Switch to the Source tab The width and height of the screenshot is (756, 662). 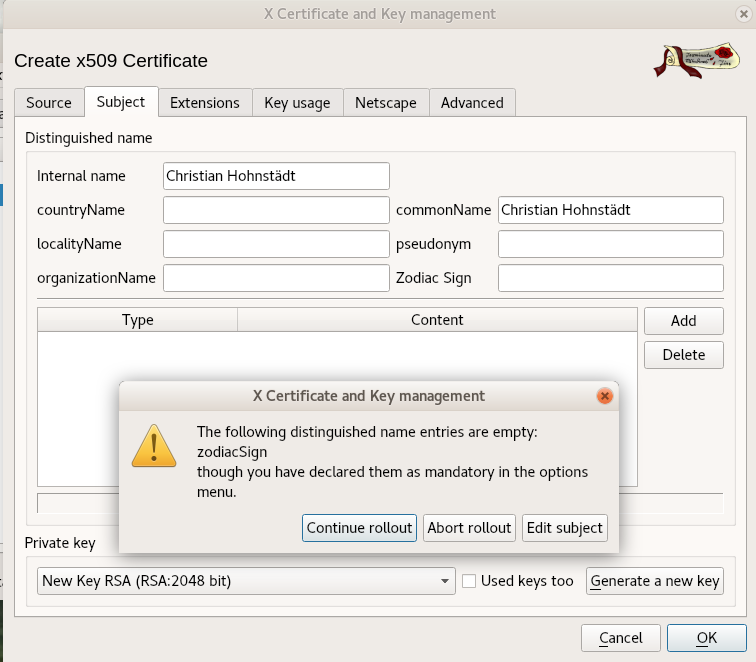pos(49,102)
